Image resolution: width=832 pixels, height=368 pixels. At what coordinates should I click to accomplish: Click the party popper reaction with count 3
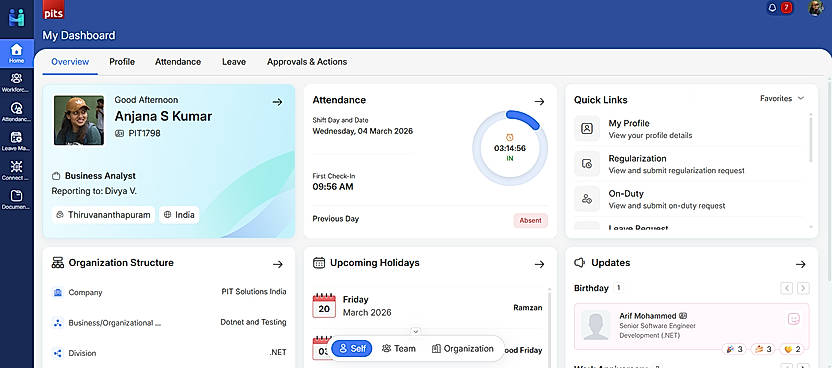tap(734, 349)
